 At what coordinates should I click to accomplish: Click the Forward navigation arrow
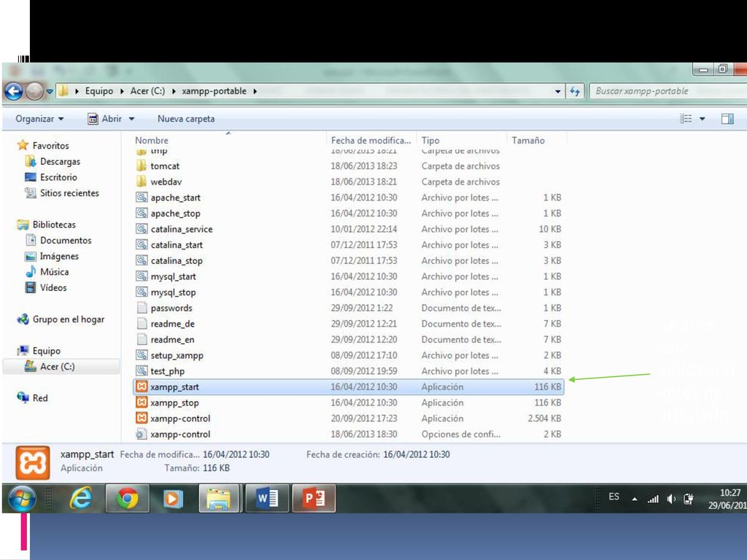34,91
